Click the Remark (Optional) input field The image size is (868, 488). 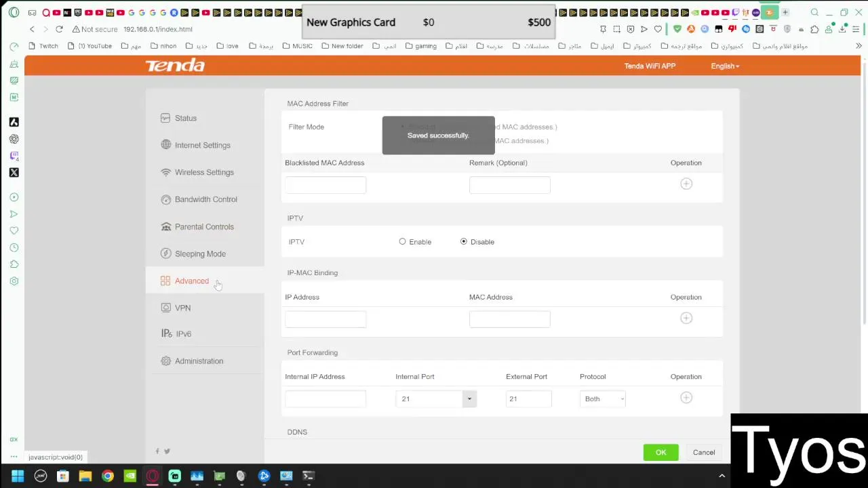click(510, 184)
